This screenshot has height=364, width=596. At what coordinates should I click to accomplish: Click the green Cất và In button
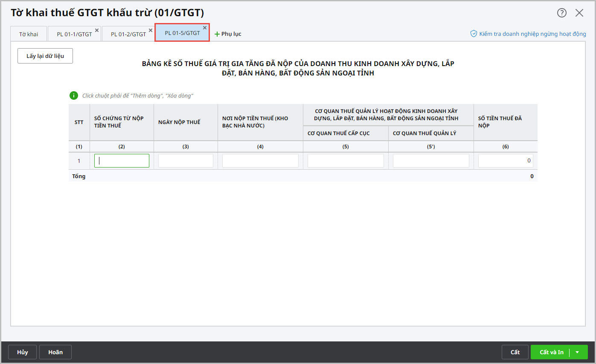pos(551,352)
